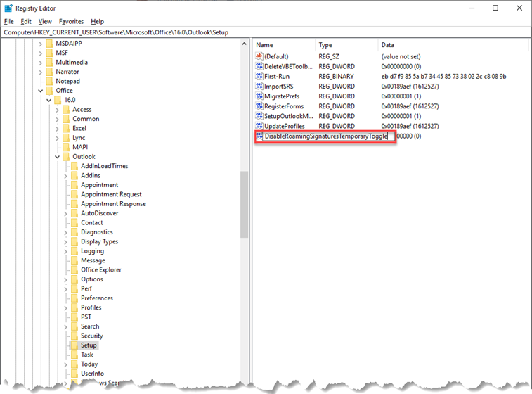Click the First-Run binary data value
This screenshot has height=394, width=532.
pos(443,77)
